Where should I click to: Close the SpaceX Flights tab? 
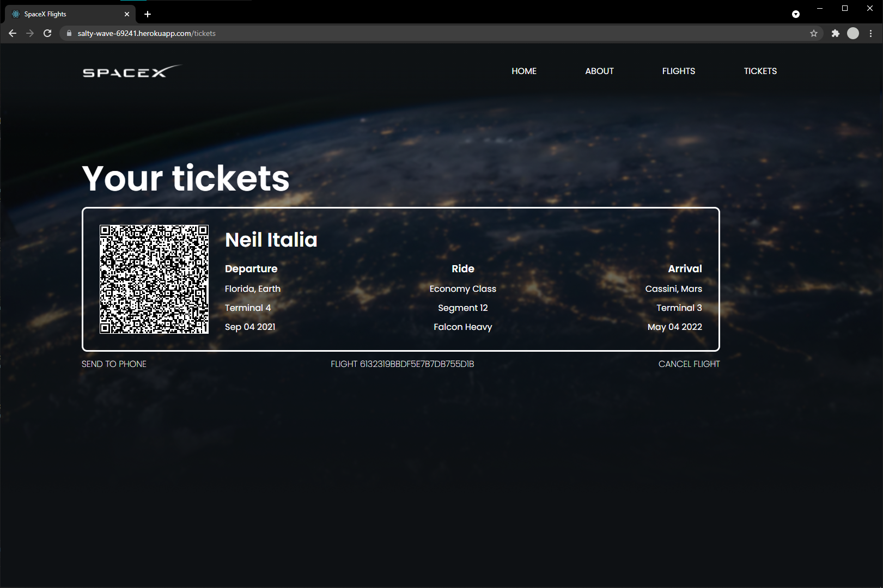[x=127, y=14]
